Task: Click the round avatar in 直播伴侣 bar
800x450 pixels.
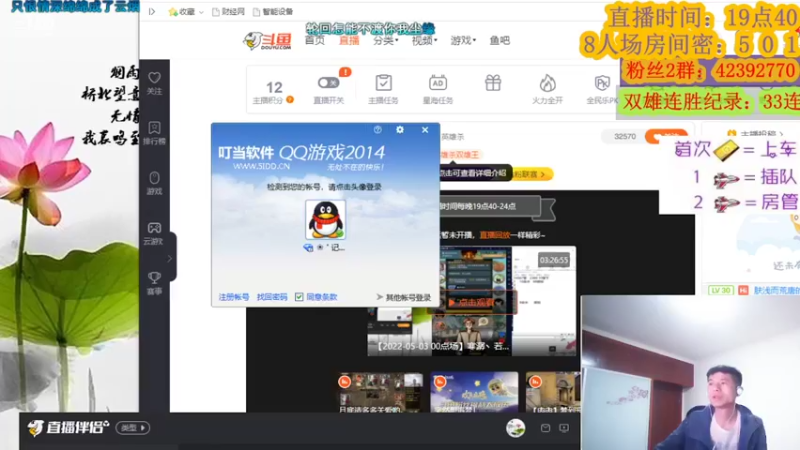Action: coord(515,428)
